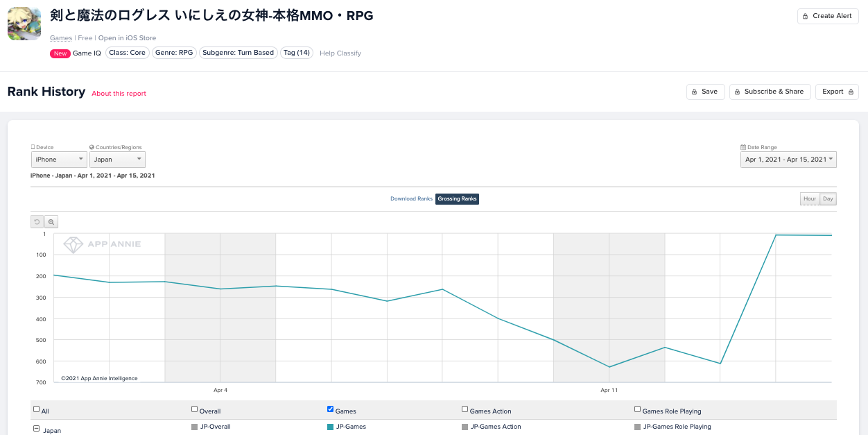Click the JP-Games Role Playing gray swatch
Image resolution: width=868 pixels, height=435 pixels.
(x=637, y=427)
